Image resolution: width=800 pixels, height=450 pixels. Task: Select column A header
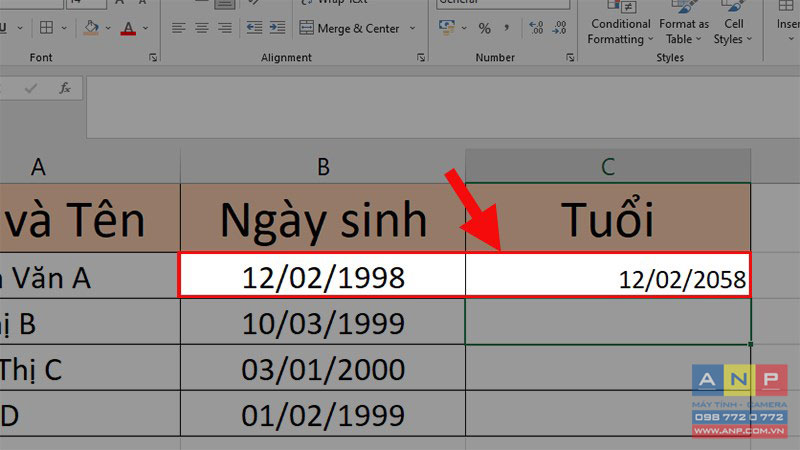point(90,166)
